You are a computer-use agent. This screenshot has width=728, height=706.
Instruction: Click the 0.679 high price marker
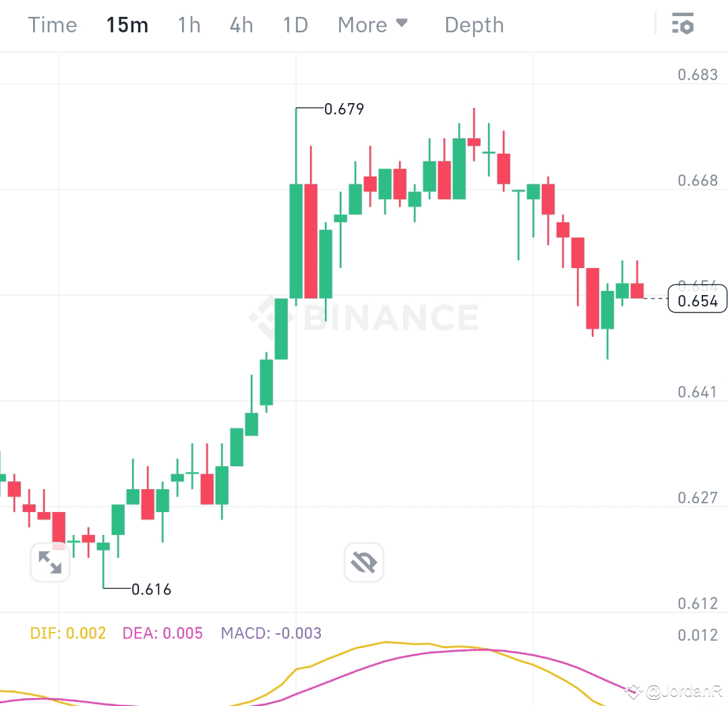pos(344,108)
